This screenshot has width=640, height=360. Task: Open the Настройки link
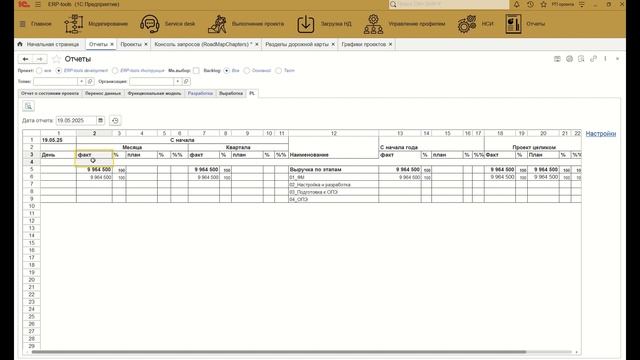coord(600,133)
